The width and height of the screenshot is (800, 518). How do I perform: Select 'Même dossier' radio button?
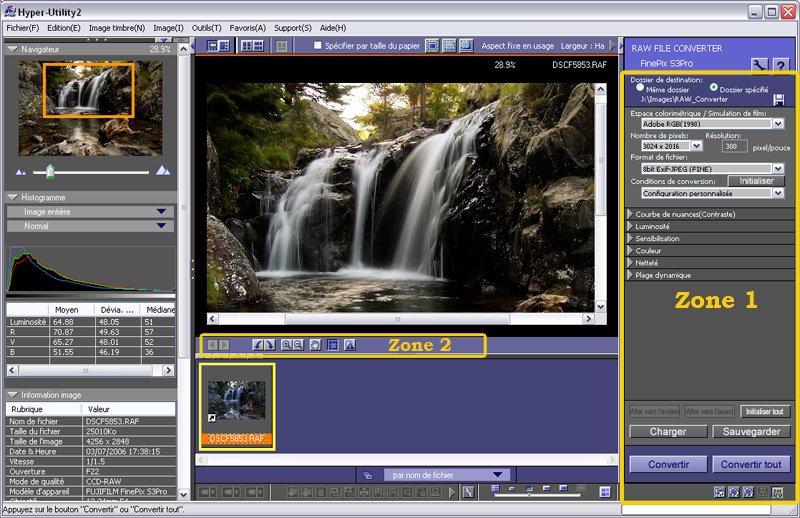(641, 89)
